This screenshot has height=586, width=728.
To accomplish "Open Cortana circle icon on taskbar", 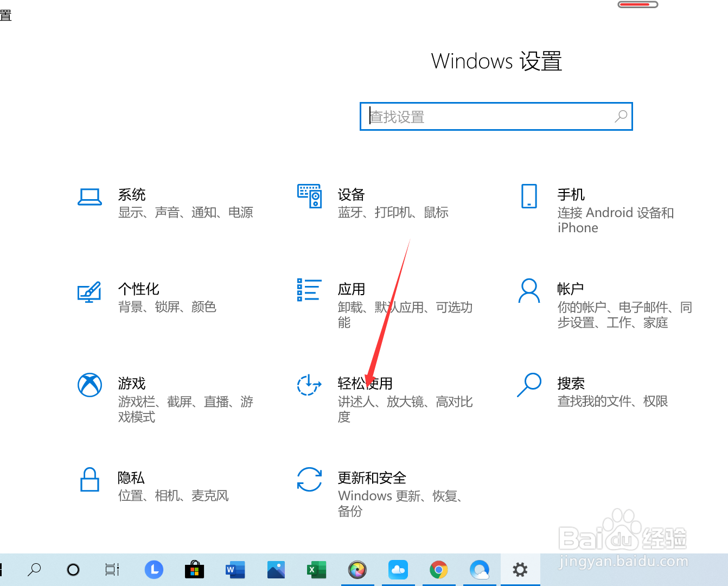I will (x=73, y=570).
